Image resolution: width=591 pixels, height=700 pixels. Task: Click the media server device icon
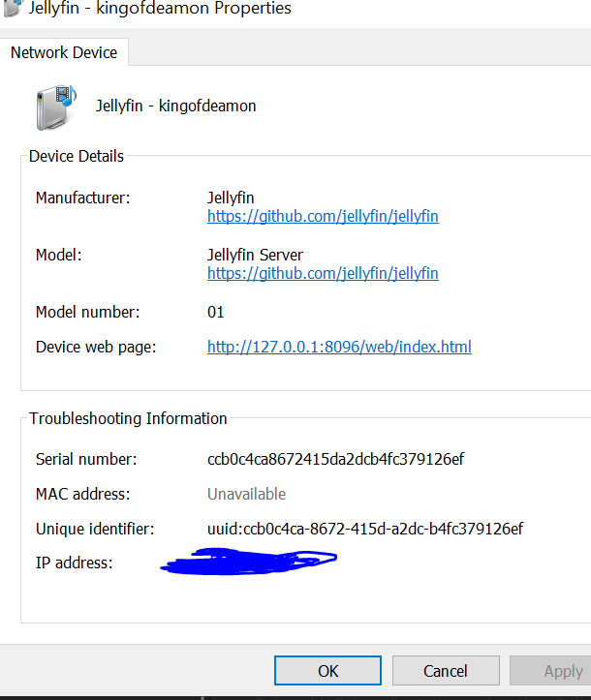click(56, 107)
